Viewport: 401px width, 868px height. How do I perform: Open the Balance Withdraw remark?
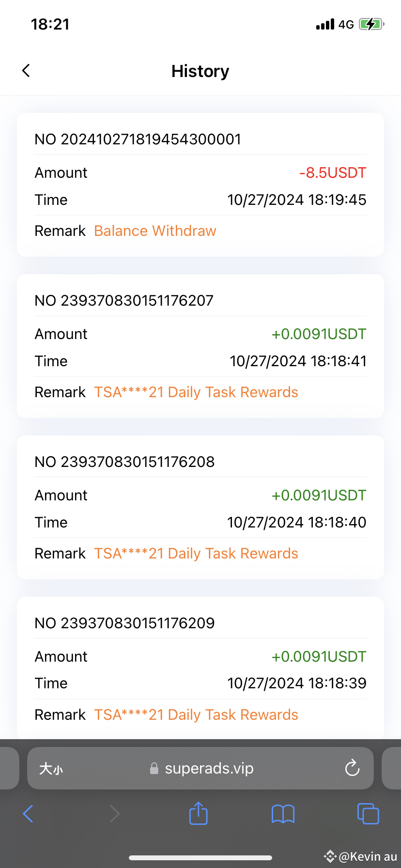pos(155,231)
